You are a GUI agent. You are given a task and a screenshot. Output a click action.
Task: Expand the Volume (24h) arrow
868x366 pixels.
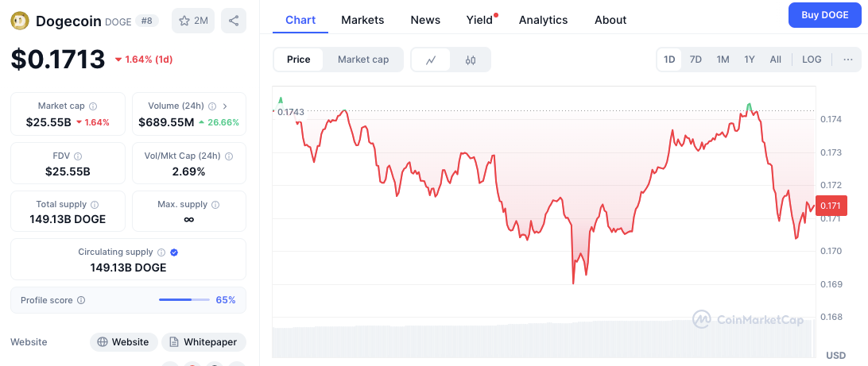pos(225,106)
